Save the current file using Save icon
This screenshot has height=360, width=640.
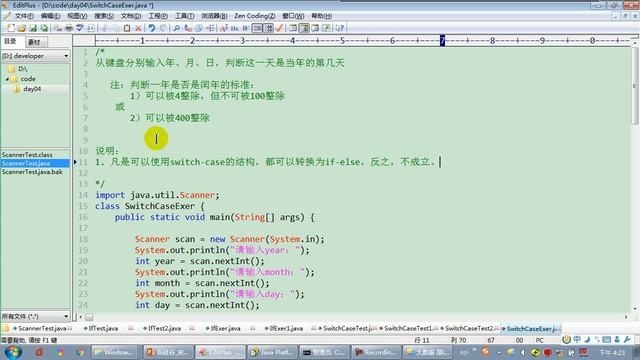coord(33,28)
